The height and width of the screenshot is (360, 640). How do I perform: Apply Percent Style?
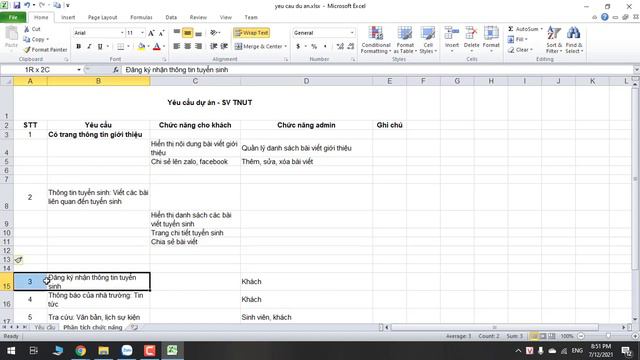coord(314,47)
